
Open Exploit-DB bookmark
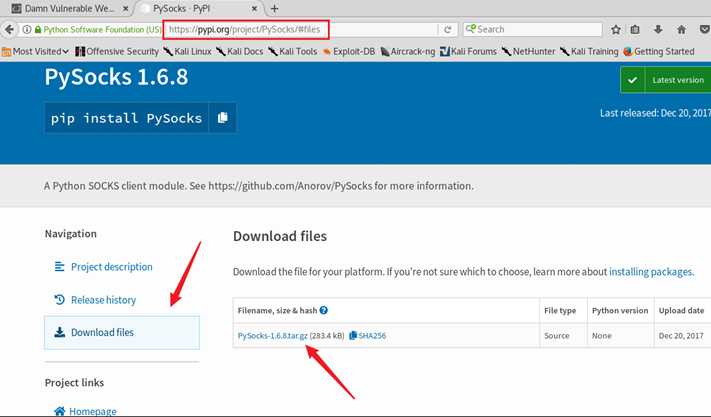(349, 52)
